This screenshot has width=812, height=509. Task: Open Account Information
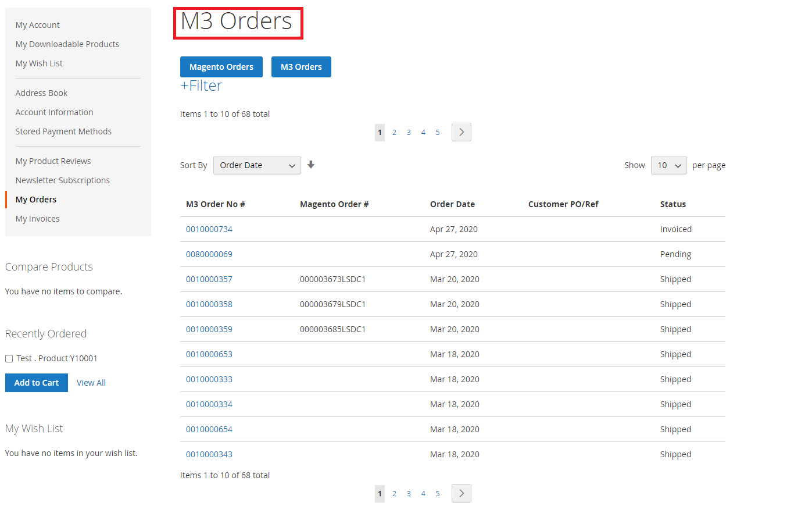55,112
